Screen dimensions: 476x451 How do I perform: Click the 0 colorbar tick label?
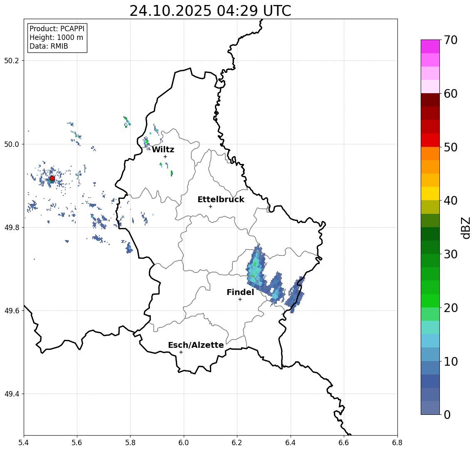coord(447,414)
